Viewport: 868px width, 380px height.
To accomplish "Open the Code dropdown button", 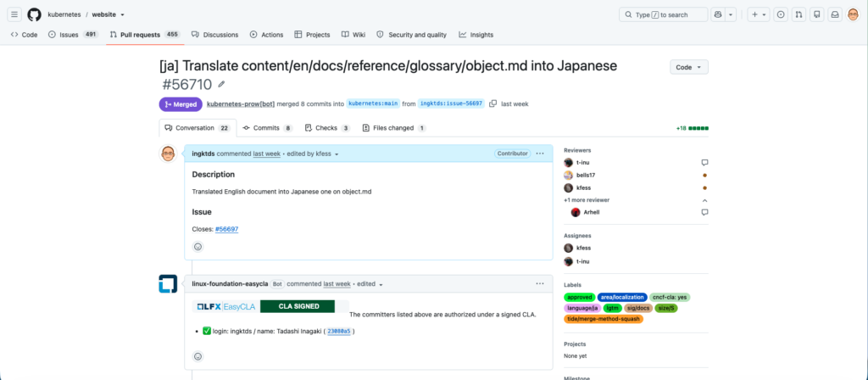I will [688, 67].
